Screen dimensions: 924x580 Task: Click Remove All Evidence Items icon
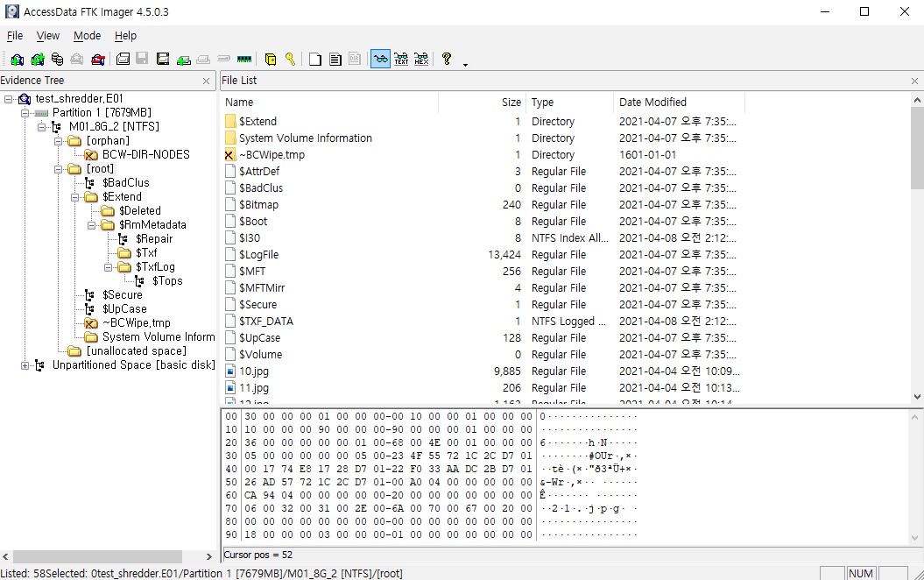[98, 59]
